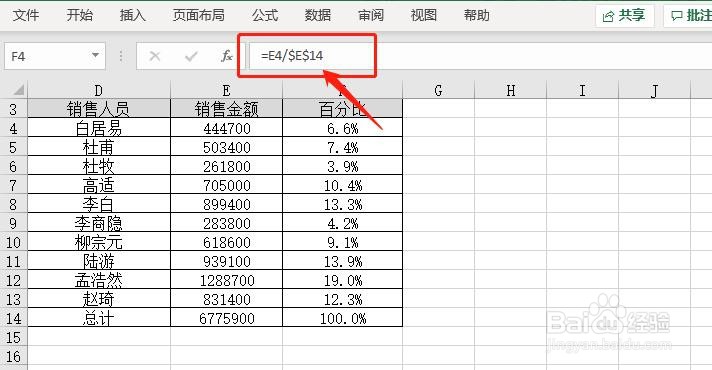Click the total cell 6775900
Screen dimensions: 712x370
tap(227, 318)
